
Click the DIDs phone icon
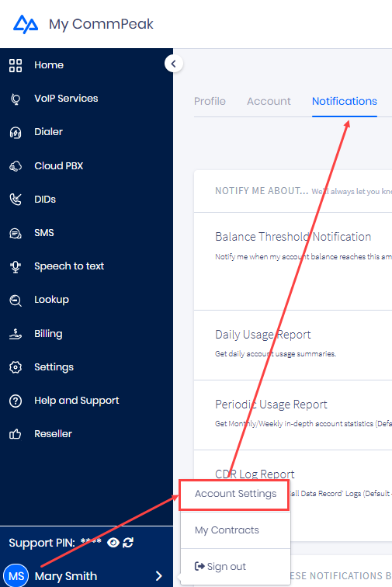pos(16,200)
